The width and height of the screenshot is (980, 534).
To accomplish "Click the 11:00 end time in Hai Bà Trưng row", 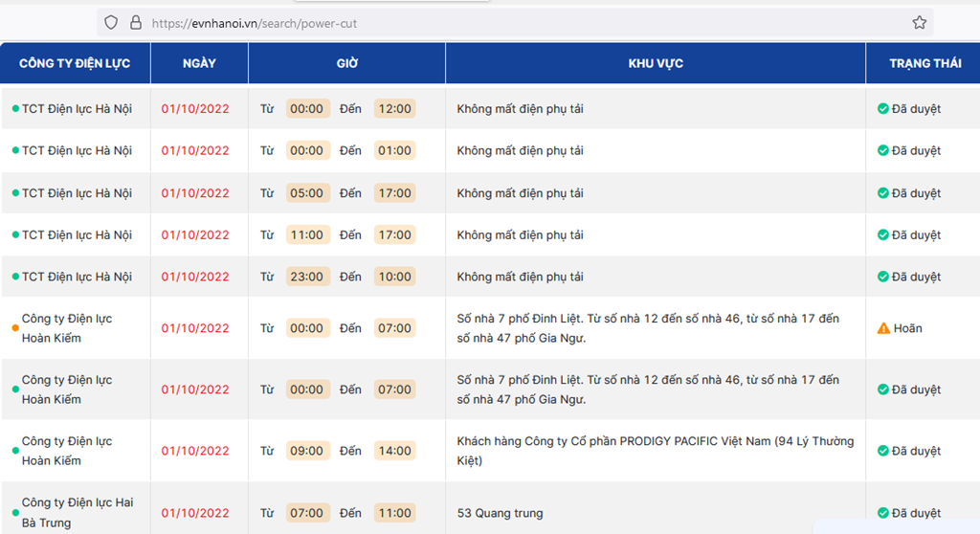I will [395, 513].
